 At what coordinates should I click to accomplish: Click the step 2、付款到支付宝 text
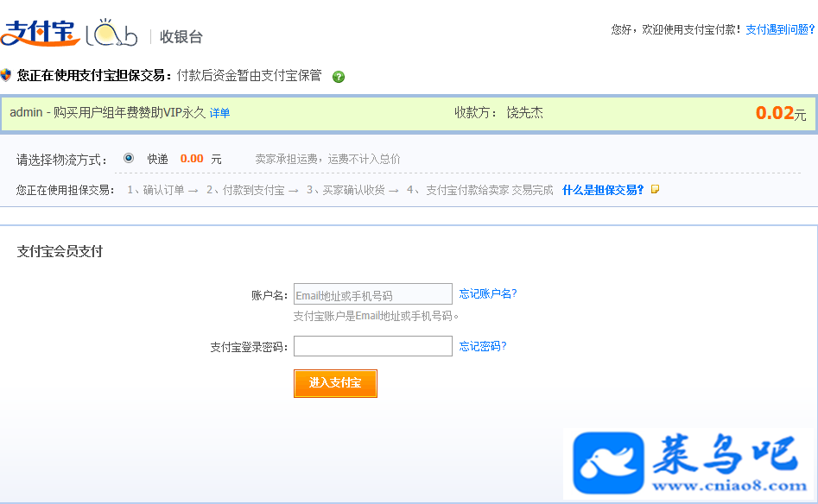[x=245, y=190]
